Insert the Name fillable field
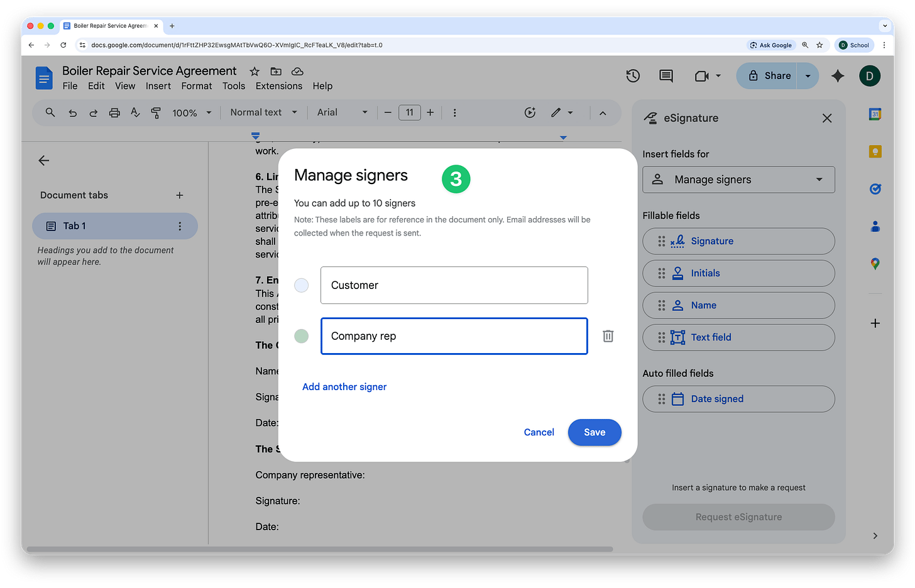The width and height of the screenshot is (915, 588). pyautogui.click(x=738, y=305)
